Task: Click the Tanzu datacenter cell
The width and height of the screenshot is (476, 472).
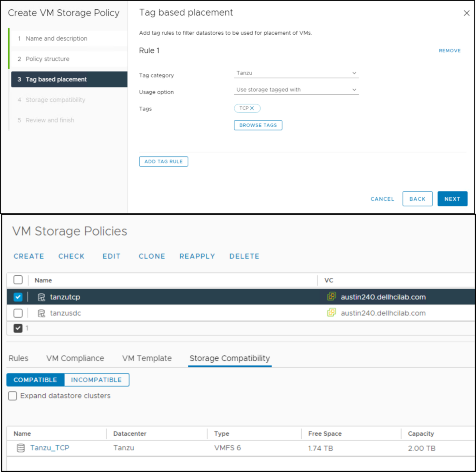Action: click(124, 448)
